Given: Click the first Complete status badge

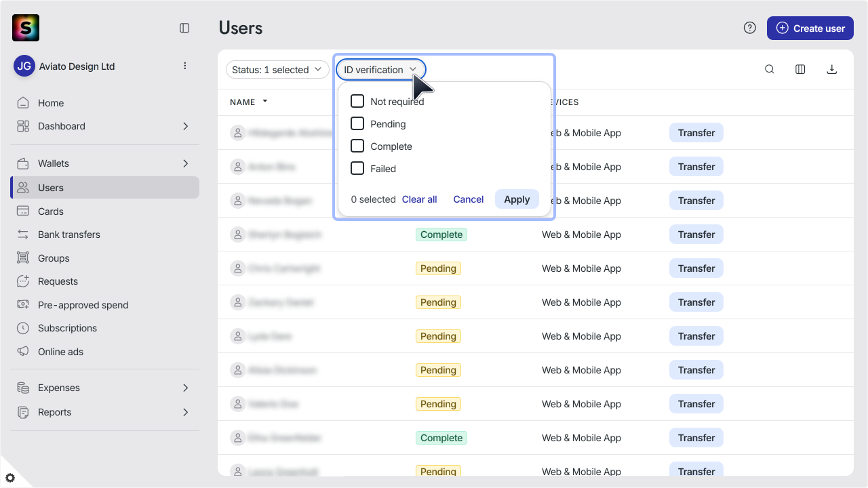Looking at the screenshot, I should point(441,235).
